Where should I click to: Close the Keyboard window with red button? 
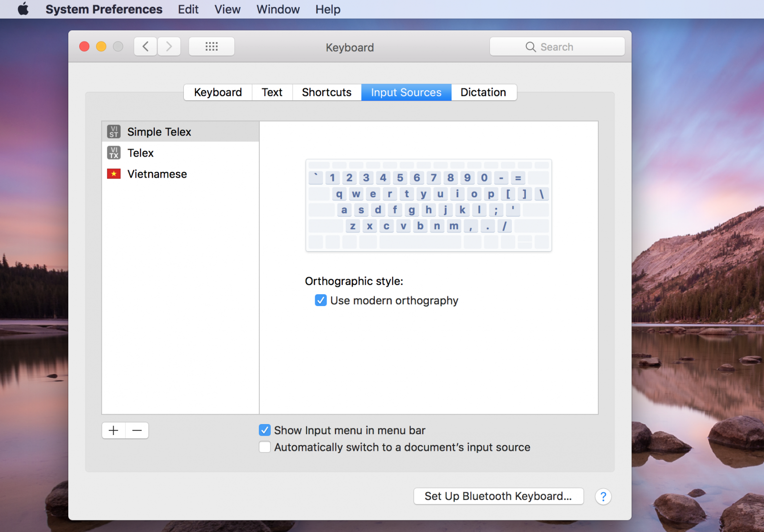click(x=85, y=46)
